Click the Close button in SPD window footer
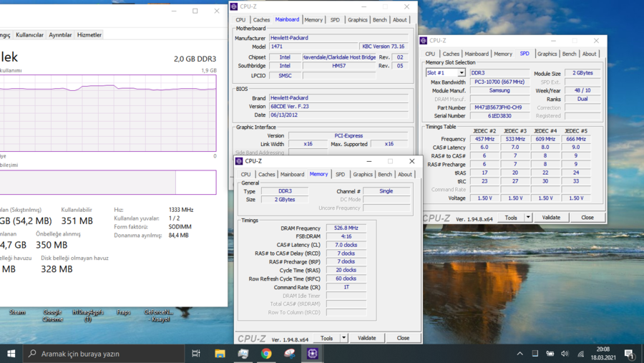This screenshot has width=644, height=363. click(x=587, y=218)
